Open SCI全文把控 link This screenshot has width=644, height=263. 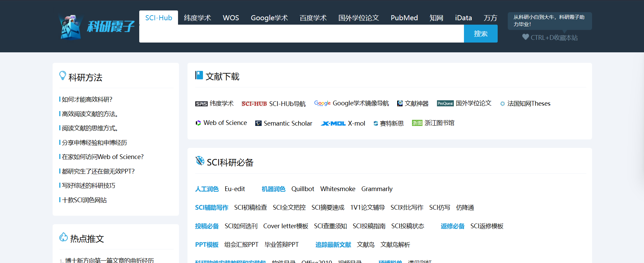(x=289, y=207)
